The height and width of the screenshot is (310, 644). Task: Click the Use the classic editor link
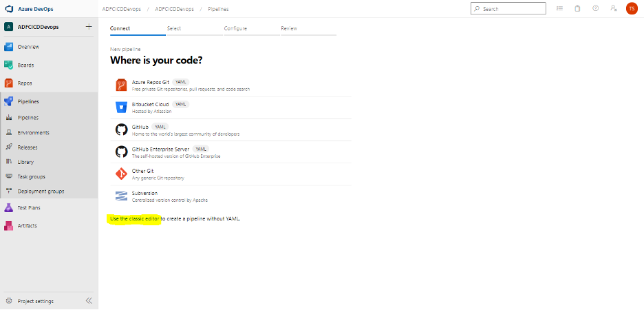click(135, 219)
